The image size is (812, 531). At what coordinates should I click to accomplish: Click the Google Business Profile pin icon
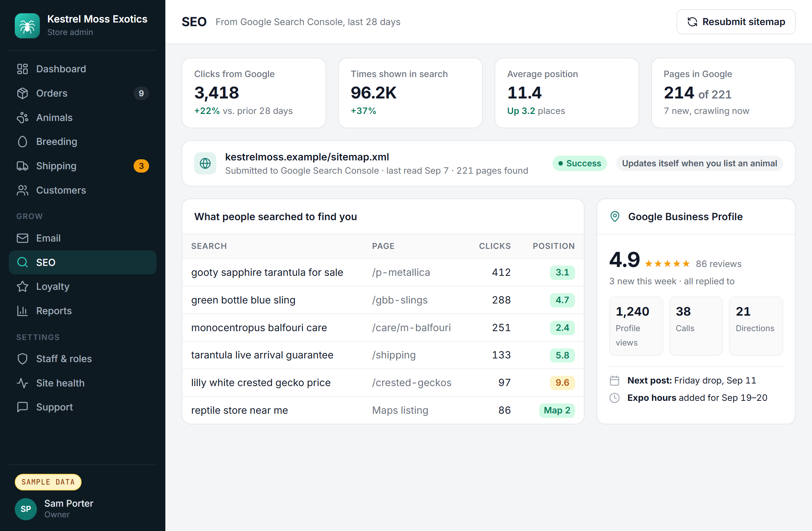click(x=615, y=216)
